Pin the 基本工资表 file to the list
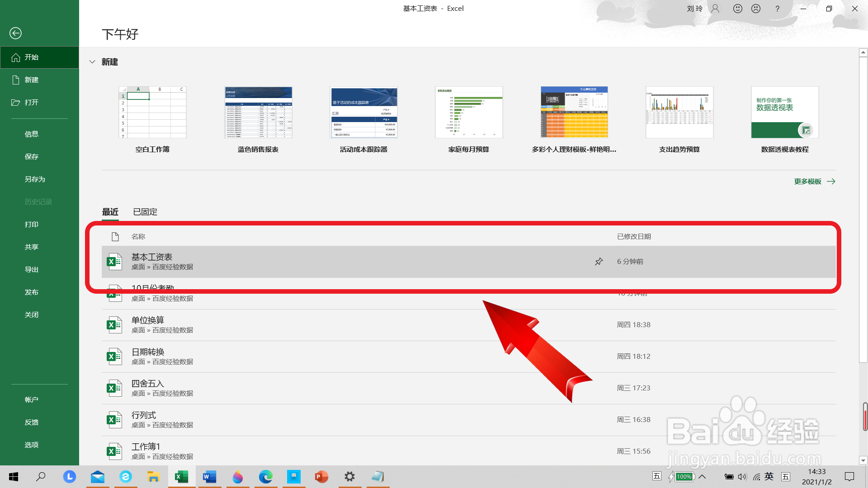Screen dimensions: 868x488 click(x=599, y=262)
